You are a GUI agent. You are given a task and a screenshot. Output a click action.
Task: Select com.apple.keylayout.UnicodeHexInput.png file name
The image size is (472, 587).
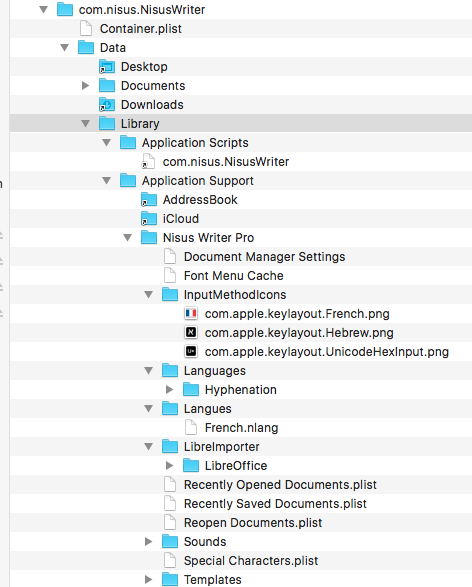click(x=326, y=352)
